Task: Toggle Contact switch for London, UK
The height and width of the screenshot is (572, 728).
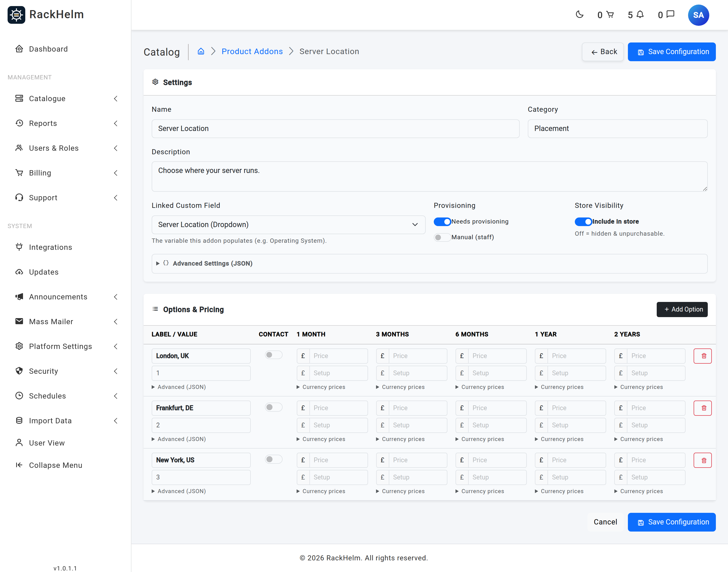Action: tap(274, 355)
